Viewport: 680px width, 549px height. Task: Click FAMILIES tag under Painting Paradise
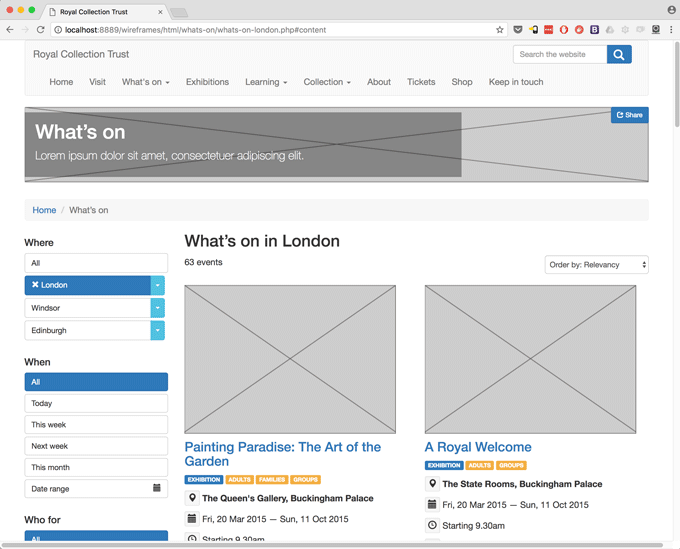pyautogui.click(x=272, y=480)
